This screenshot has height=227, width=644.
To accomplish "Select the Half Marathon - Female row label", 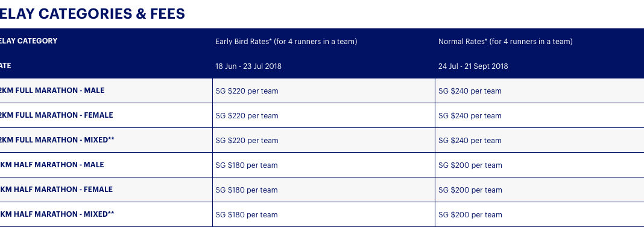I will coord(56,189).
